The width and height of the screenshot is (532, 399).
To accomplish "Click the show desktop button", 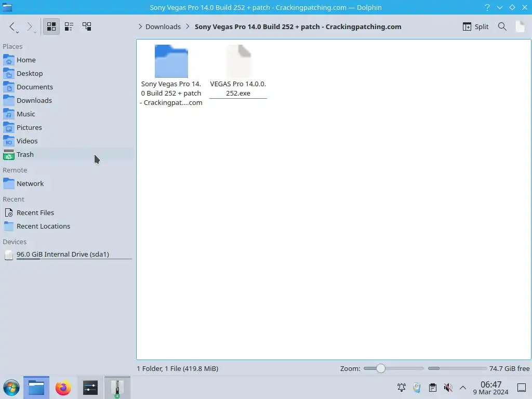I will click(522, 388).
